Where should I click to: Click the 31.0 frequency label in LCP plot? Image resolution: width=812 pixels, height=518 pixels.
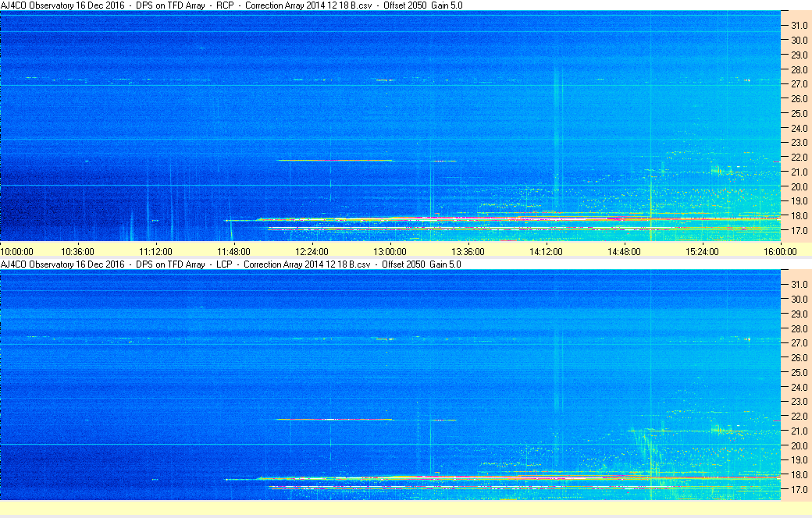(799, 285)
